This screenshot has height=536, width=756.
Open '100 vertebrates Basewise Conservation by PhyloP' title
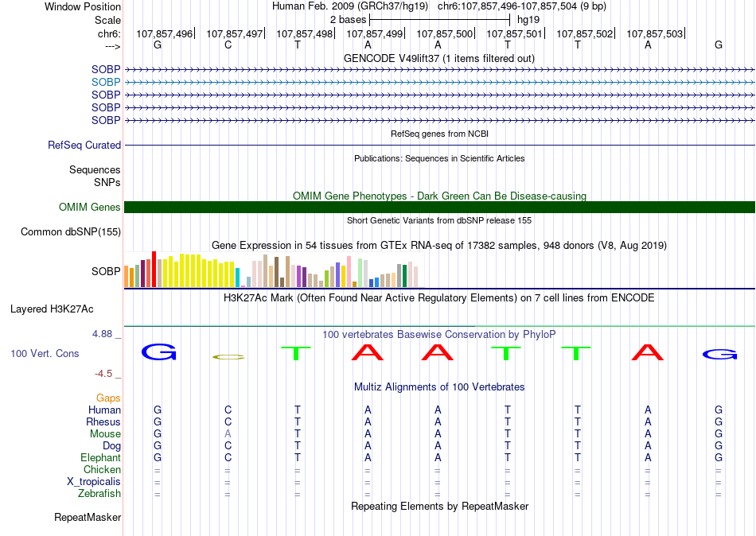pyautogui.click(x=439, y=335)
